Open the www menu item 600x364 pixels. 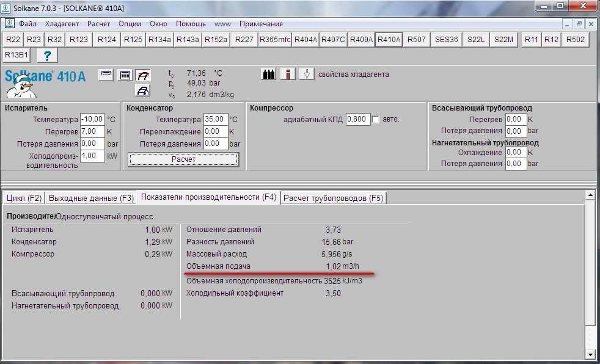(222, 24)
